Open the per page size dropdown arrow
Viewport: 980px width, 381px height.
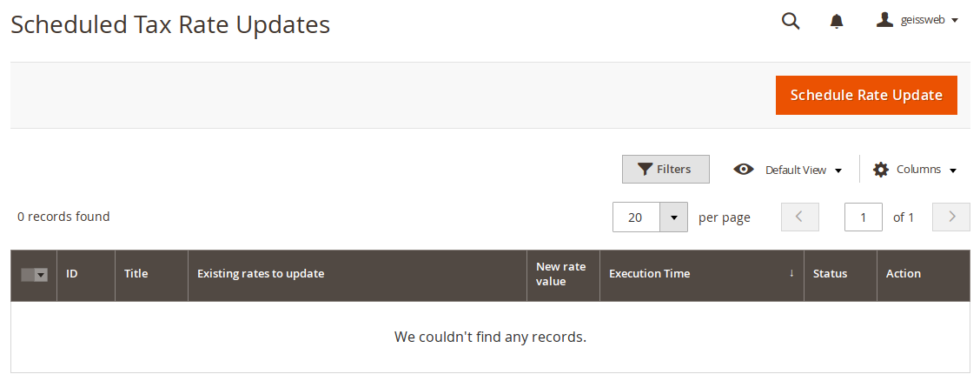(674, 217)
